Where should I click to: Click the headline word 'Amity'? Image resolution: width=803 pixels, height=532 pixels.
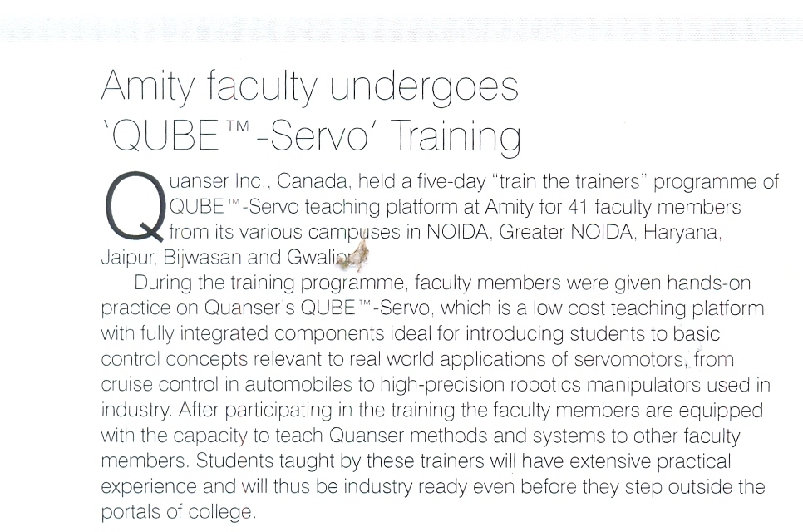pyautogui.click(x=148, y=86)
